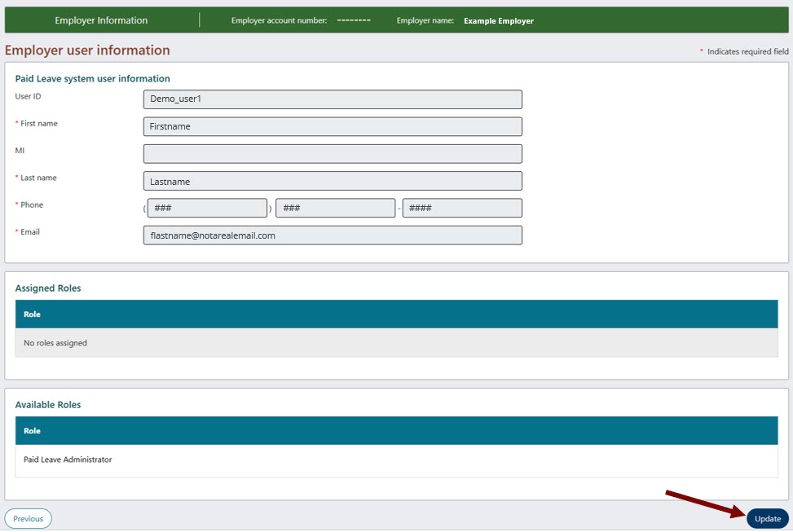The width and height of the screenshot is (793, 532).
Task: Click into the User ID field
Action: tap(333, 99)
